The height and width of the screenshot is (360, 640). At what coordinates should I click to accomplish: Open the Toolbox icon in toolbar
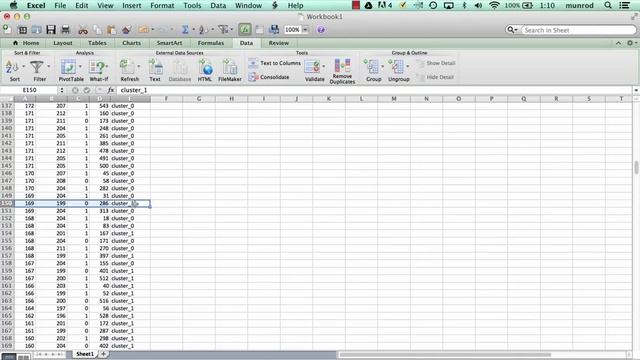pos(259,29)
